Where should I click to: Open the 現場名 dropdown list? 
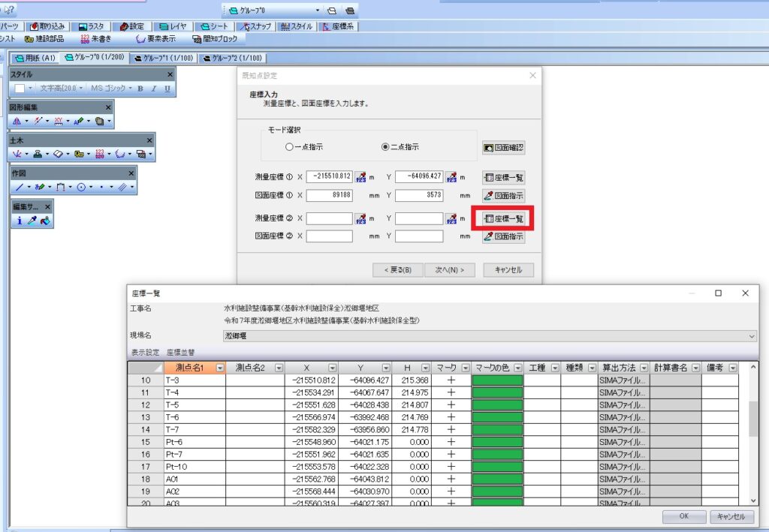point(752,337)
